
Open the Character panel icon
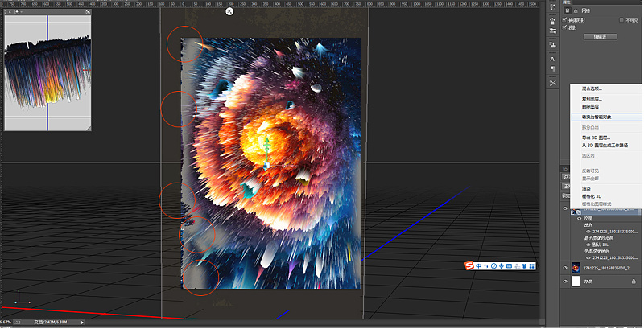[553, 59]
